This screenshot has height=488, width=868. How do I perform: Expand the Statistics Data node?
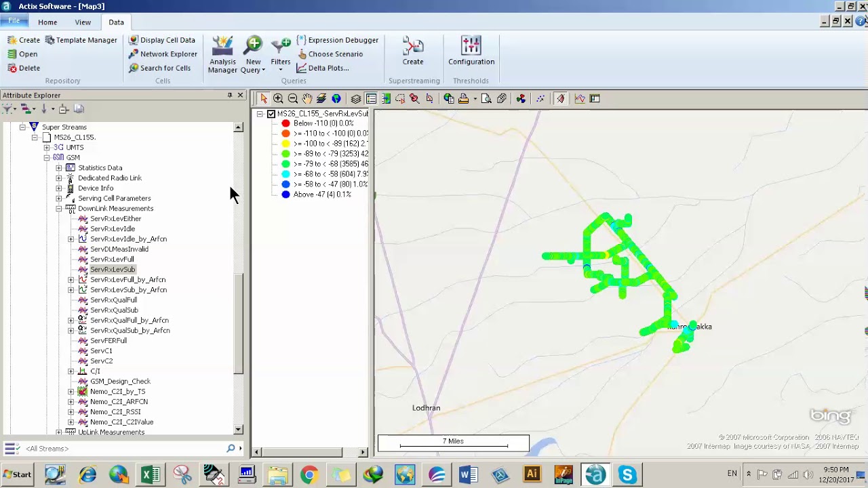point(59,167)
